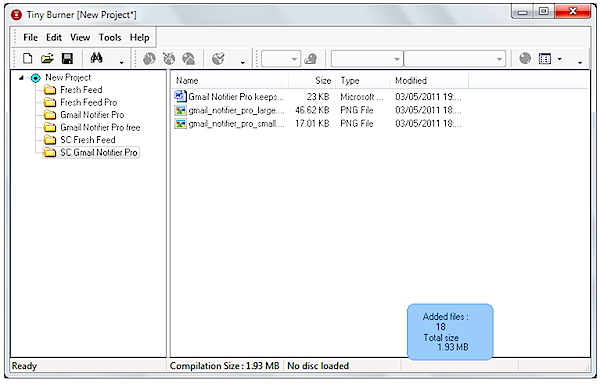Click the greyed-out icon right of the small combo box
The image size is (600, 384).
311,59
